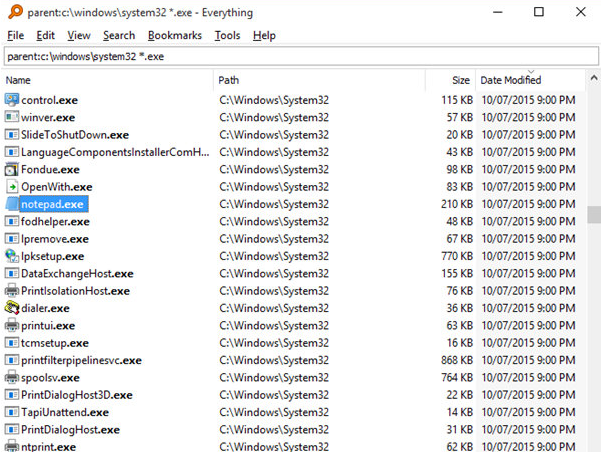The image size is (601, 452).
Task: Select the notepad.exe file name
Action: pos(52,204)
